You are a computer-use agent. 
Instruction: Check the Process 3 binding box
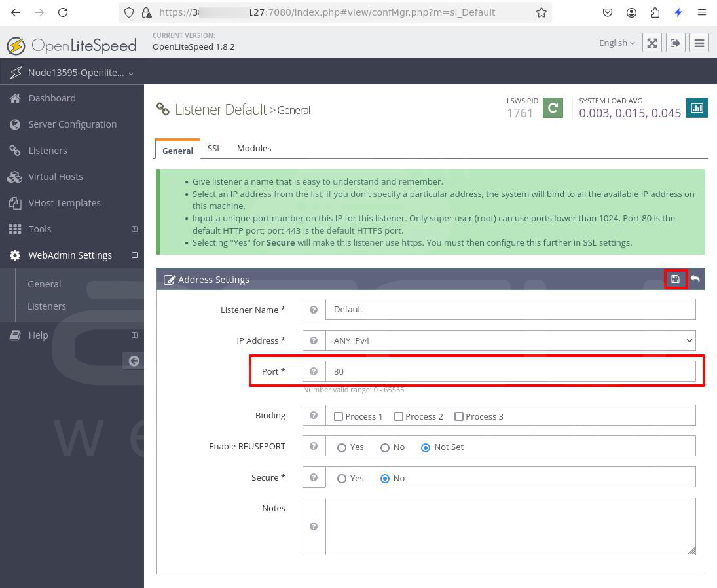[x=458, y=416]
